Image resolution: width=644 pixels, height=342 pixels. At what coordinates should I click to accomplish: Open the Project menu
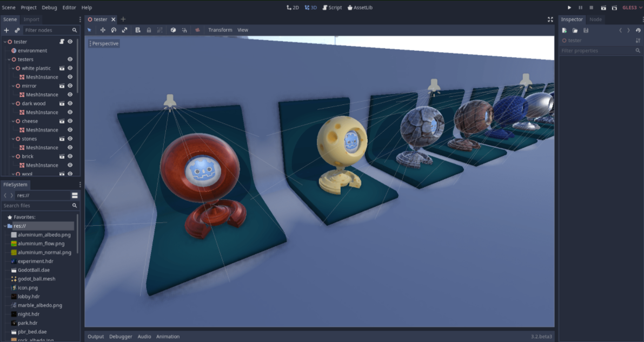(x=29, y=8)
